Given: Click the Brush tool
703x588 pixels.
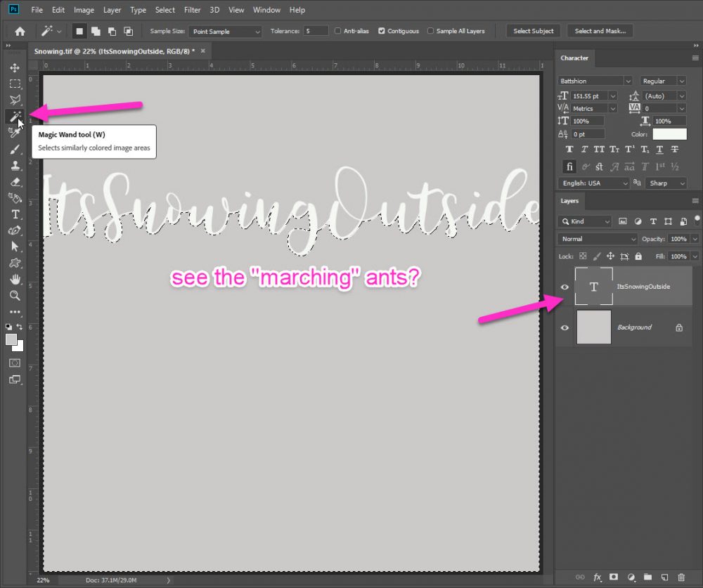Looking at the screenshot, I should coord(15,149).
